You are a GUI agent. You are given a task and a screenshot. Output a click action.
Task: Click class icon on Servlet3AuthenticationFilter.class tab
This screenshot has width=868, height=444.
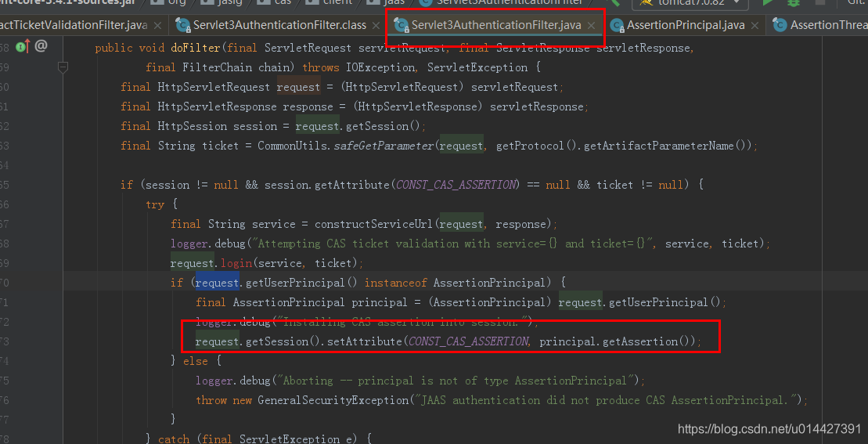click(182, 25)
